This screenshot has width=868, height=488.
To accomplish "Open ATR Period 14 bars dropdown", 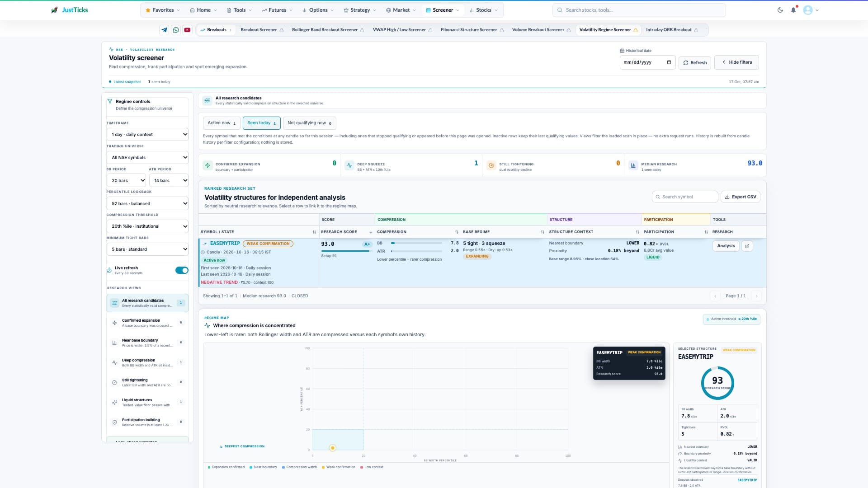I will (169, 181).
